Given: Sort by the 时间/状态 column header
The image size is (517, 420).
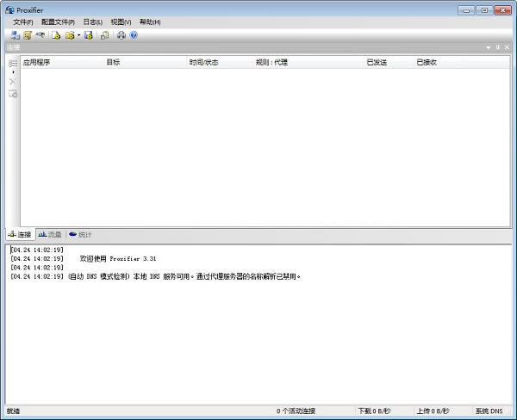Looking at the screenshot, I should point(220,62).
